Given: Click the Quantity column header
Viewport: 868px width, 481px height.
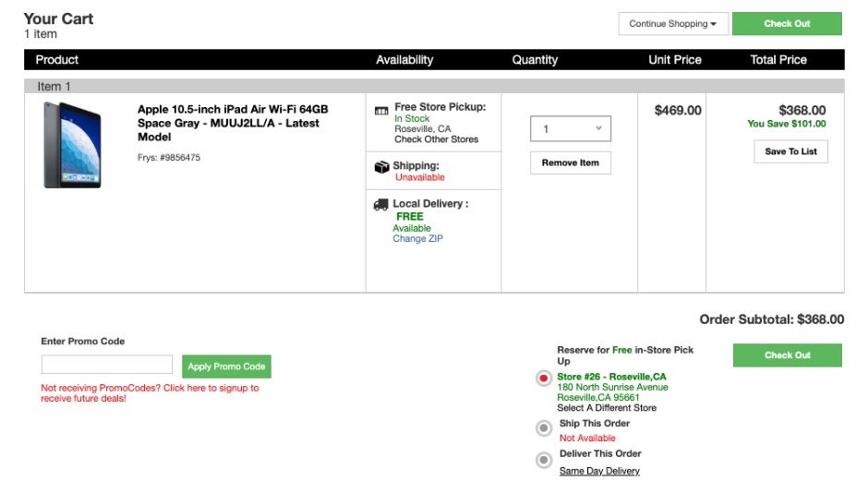Looking at the screenshot, I should (x=535, y=60).
